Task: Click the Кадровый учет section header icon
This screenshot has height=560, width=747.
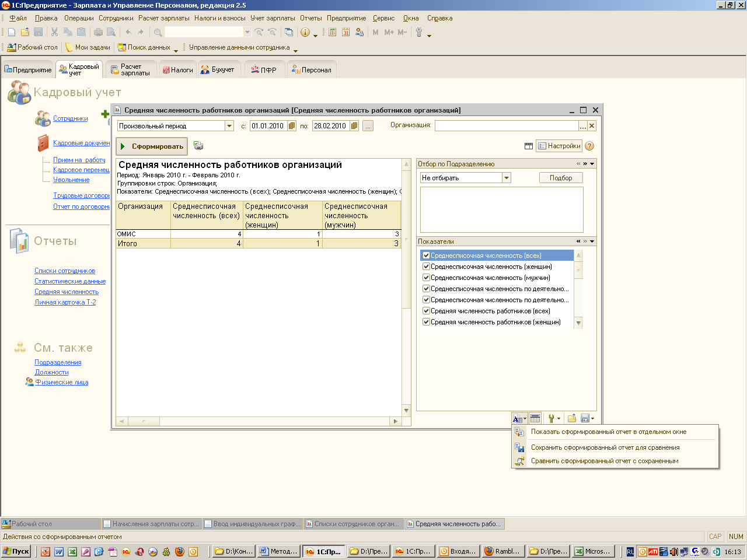Action: point(19,92)
